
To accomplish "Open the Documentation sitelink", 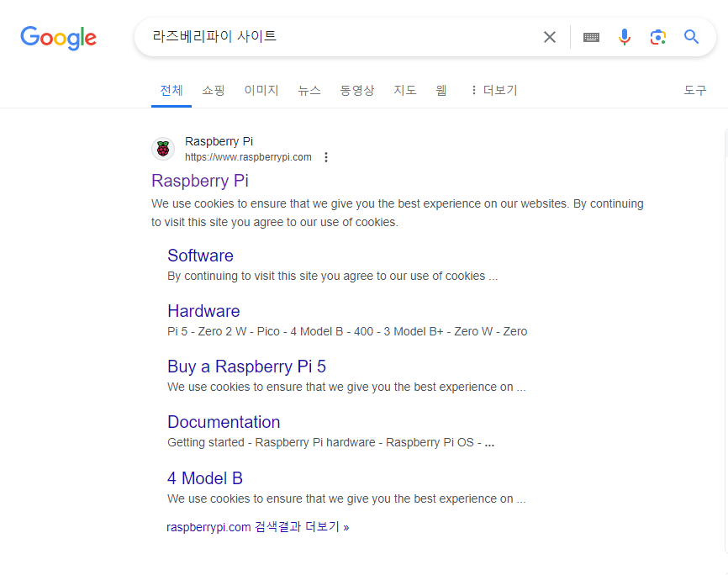I will pos(224,422).
